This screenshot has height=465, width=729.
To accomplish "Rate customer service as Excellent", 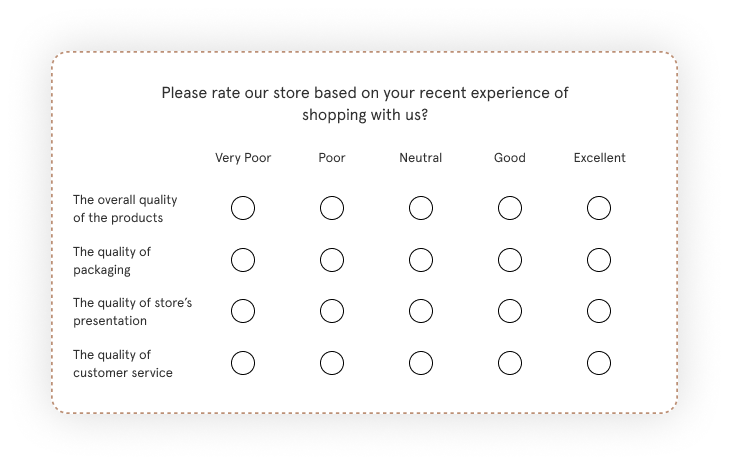I will 599,363.
